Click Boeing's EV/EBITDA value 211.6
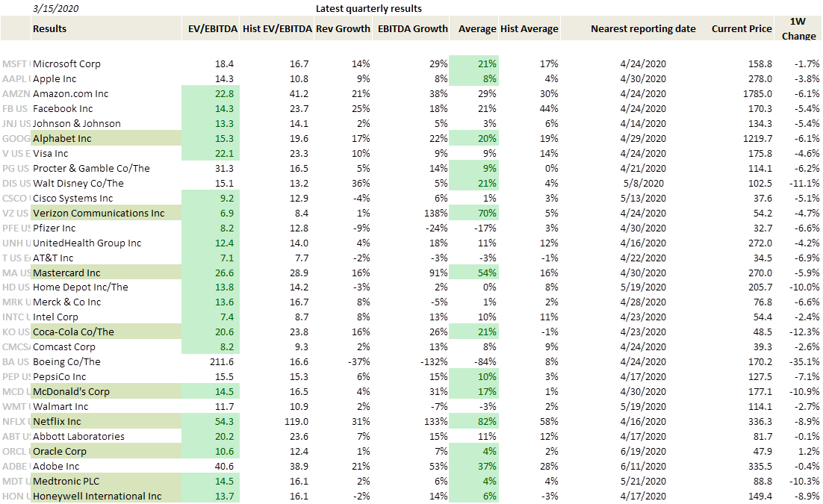823x504 pixels. click(x=222, y=362)
